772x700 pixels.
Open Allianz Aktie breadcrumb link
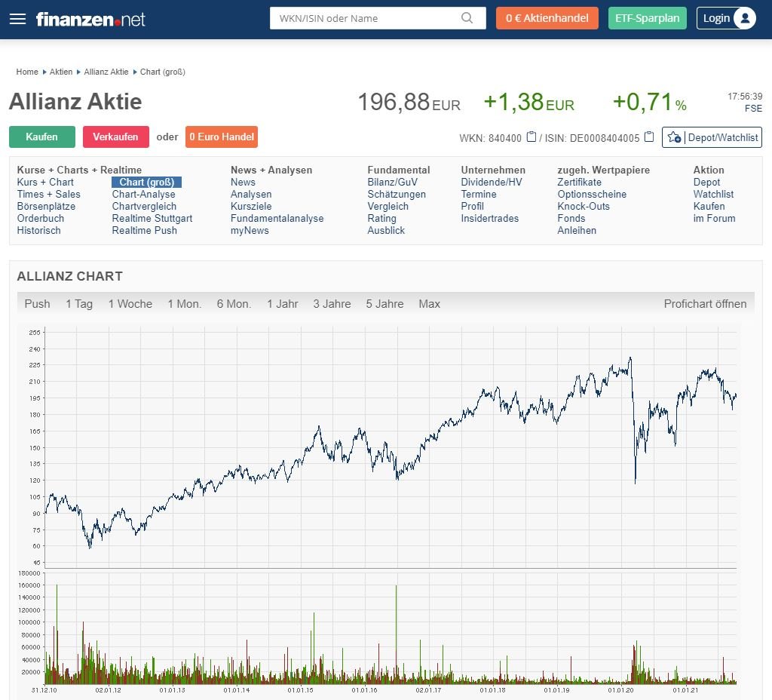coord(106,72)
